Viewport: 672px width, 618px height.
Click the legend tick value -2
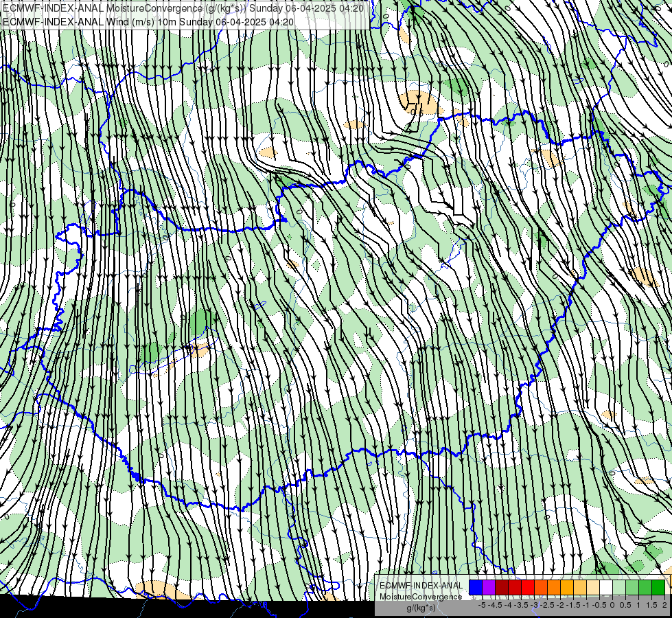(559, 605)
